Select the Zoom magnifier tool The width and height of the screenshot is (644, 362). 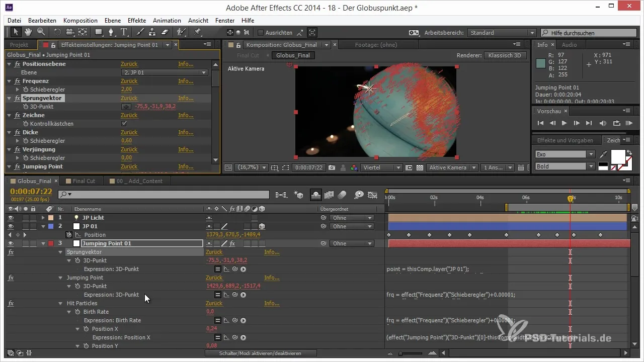coord(41,32)
